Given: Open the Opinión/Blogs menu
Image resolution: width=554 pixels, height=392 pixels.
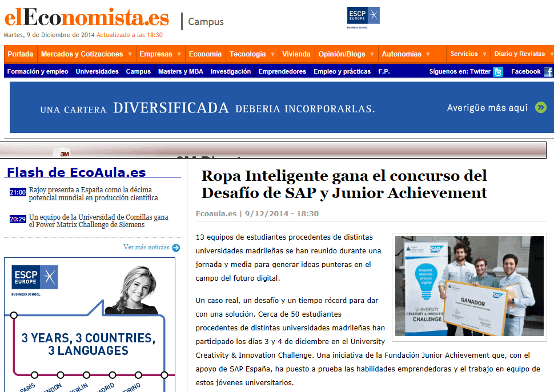Looking at the screenshot, I should click(x=342, y=54).
